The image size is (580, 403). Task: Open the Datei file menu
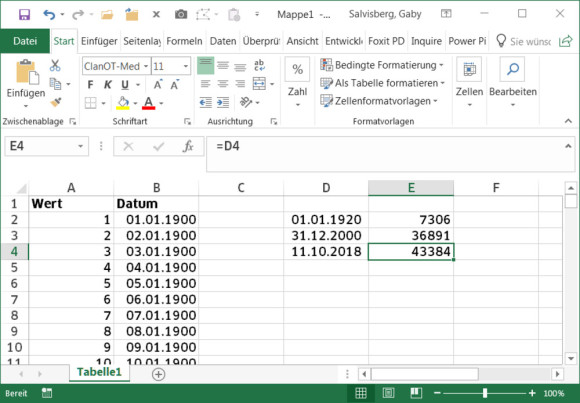click(x=25, y=41)
